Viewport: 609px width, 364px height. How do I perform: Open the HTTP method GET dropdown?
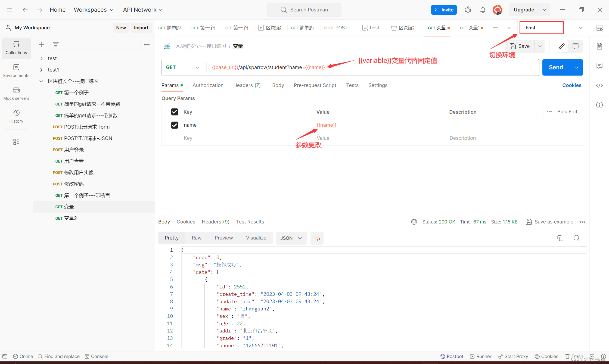coord(183,67)
